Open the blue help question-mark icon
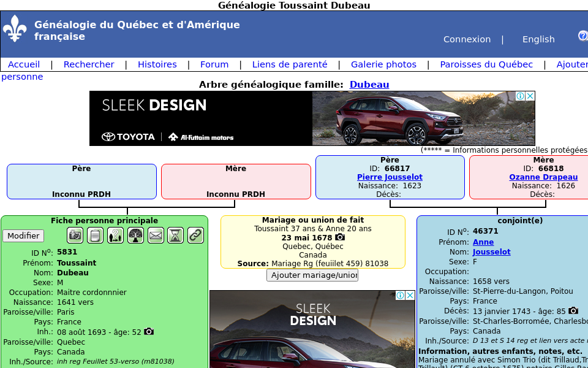 (x=582, y=36)
